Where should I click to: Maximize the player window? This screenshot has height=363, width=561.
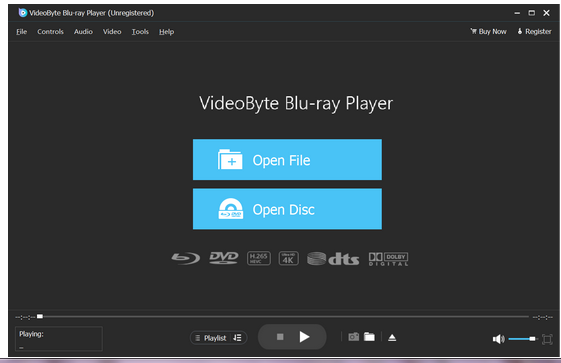click(532, 13)
